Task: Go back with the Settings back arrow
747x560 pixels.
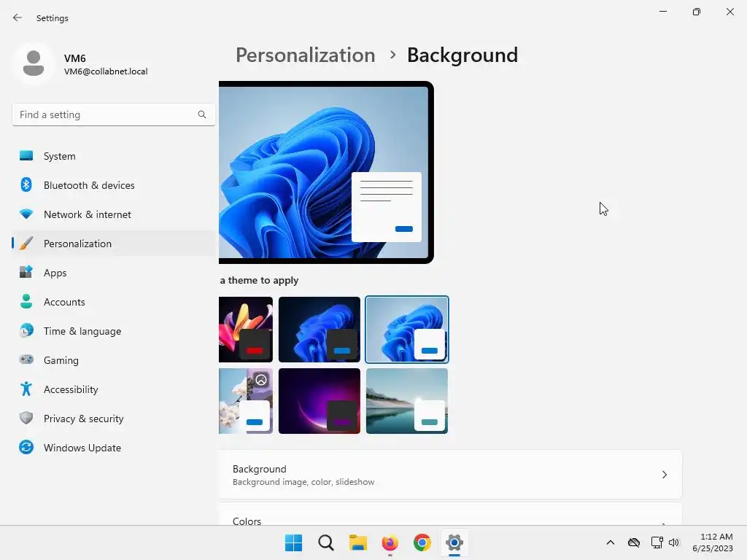Action: (x=18, y=17)
